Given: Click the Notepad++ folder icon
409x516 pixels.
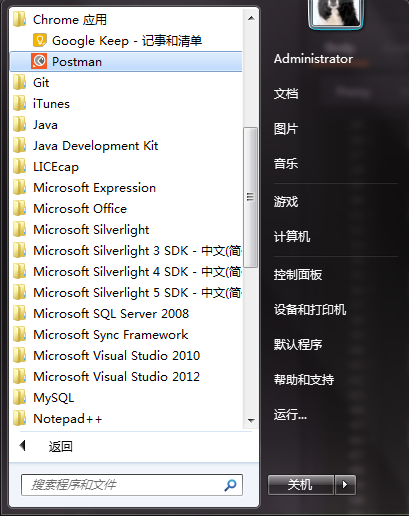Looking at the screenshot, I should (x=20, y=418).
